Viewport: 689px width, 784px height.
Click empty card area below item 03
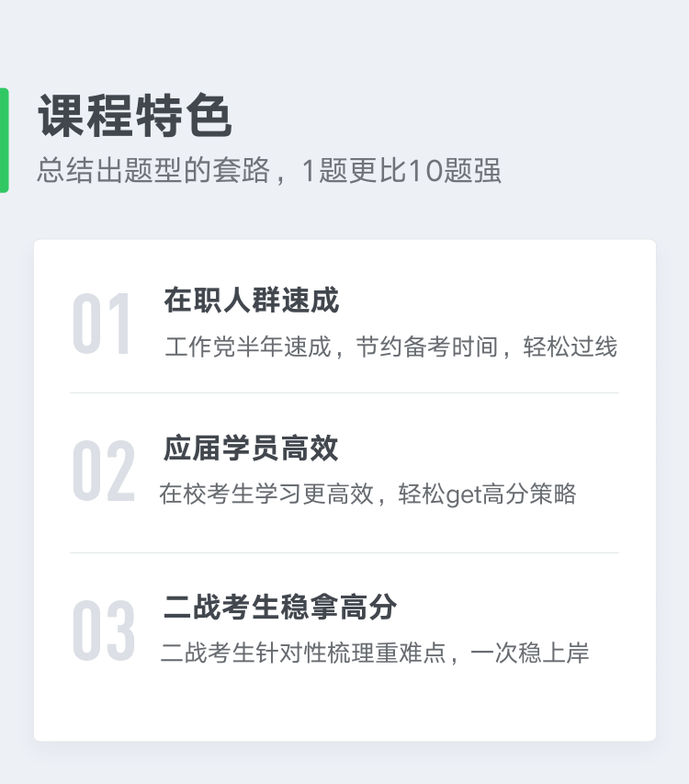pos(344,705)
